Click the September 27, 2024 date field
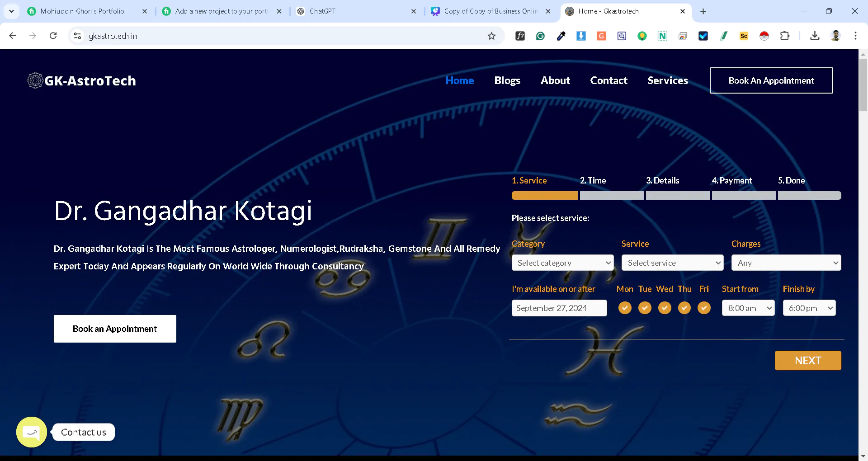868x461 pixels. point(559,308)
